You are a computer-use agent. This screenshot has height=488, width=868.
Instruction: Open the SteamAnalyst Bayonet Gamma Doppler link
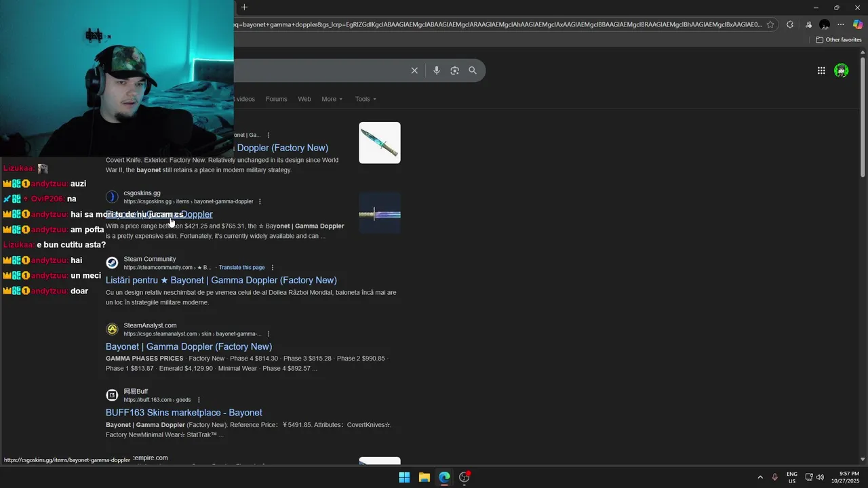coord(189,346)
